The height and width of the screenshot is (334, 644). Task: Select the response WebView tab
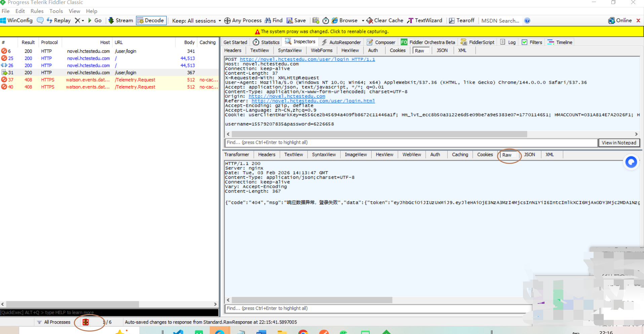(x=412, y=155)
